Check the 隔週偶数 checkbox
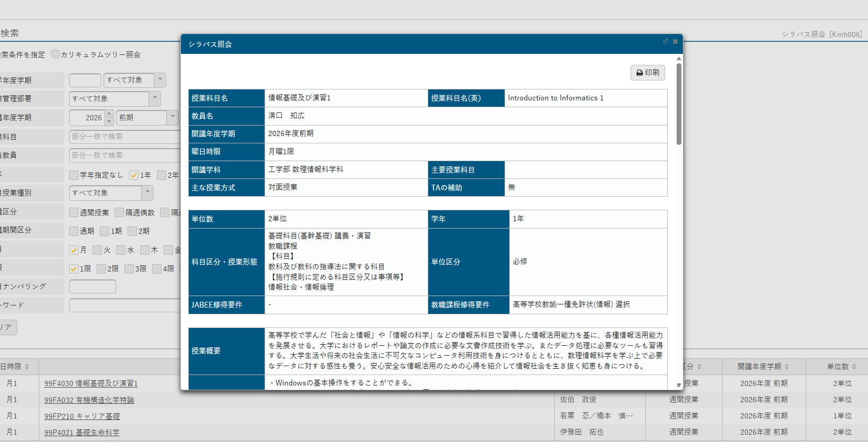The width and height of the screenshot is (868, 442). (119, 212)
